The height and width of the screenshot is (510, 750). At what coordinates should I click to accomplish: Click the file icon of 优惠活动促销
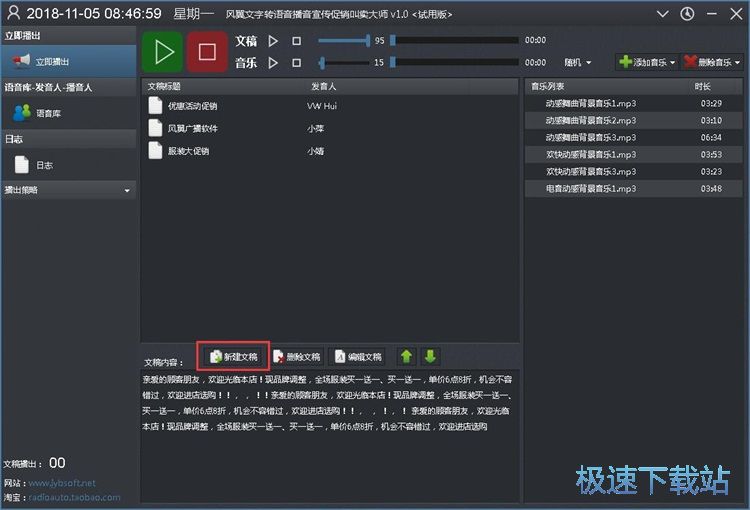[x=155, y=105]
